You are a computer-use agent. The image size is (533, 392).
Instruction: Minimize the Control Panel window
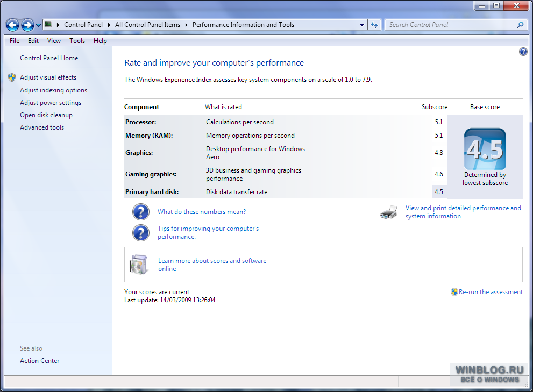tap(482, 5)
